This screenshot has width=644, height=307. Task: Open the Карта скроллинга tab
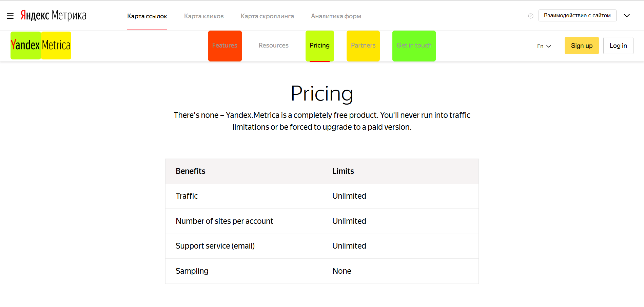point(267,16)
